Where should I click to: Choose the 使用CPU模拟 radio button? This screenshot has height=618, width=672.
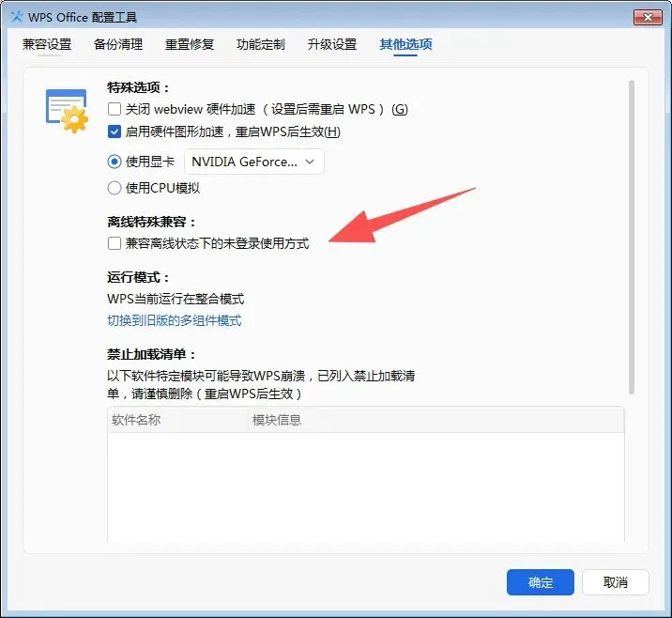[115, 188]
